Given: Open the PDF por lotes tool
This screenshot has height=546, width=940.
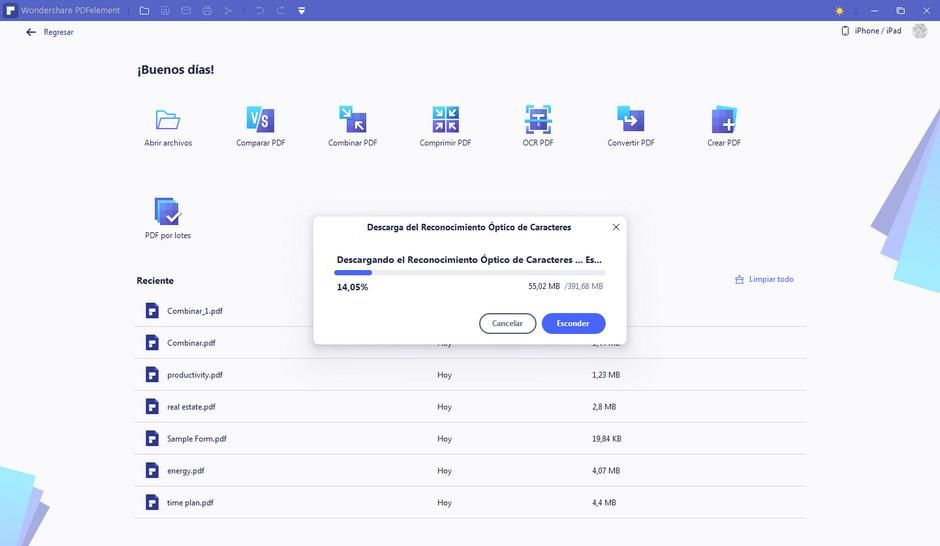Looking at the screenshot, I should click(167, 212).
